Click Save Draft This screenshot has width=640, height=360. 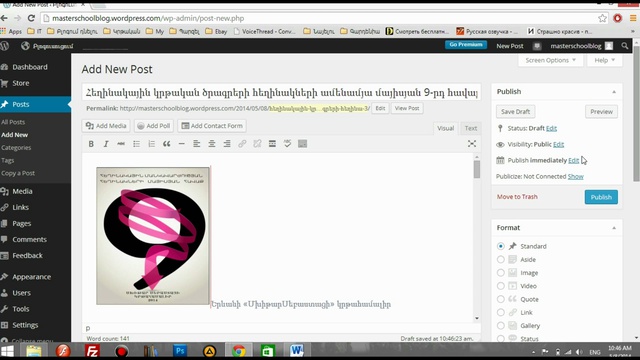click(516, 111)
